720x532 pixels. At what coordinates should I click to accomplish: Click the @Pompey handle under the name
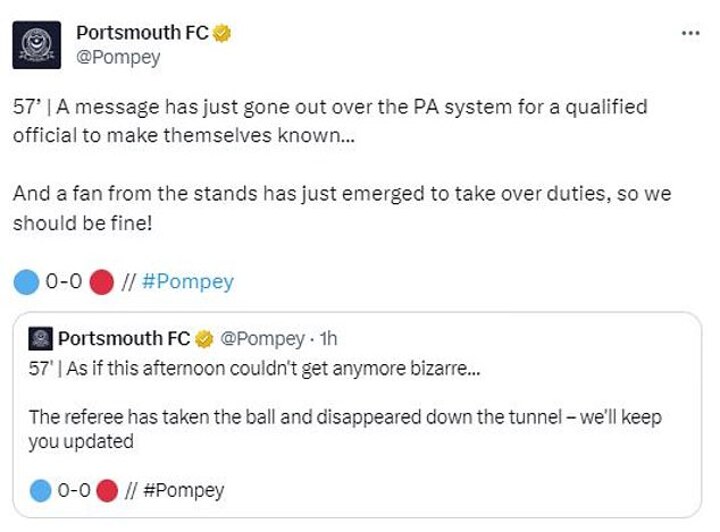[119, 57]
